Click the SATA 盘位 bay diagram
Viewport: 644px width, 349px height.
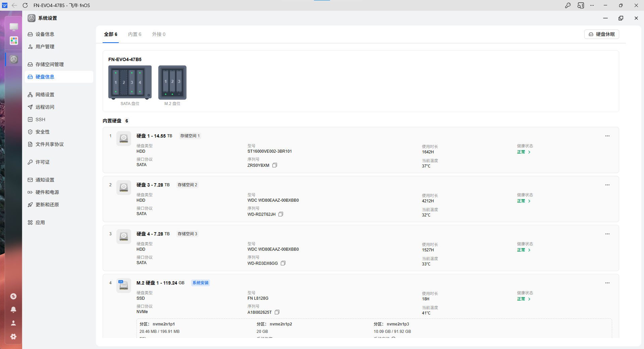pyautogui.click(x=130, y=83)
